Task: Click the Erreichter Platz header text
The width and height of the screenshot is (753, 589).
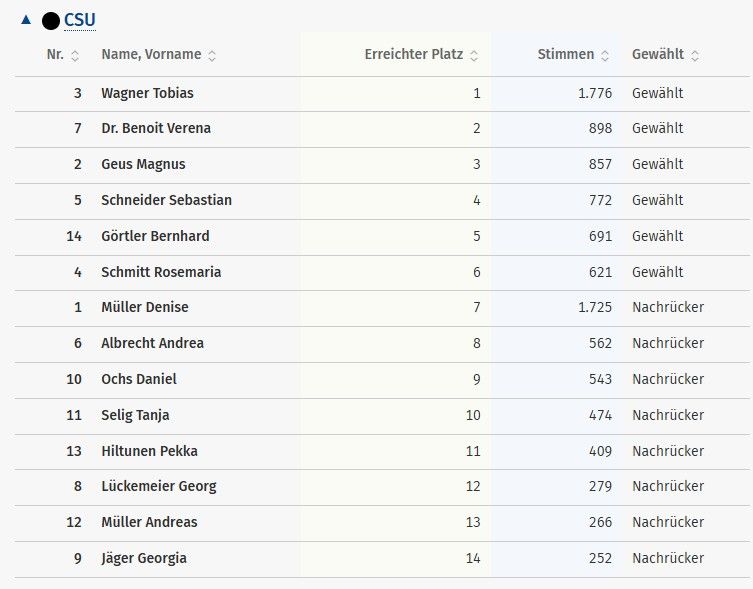Action: coord(413,55)
